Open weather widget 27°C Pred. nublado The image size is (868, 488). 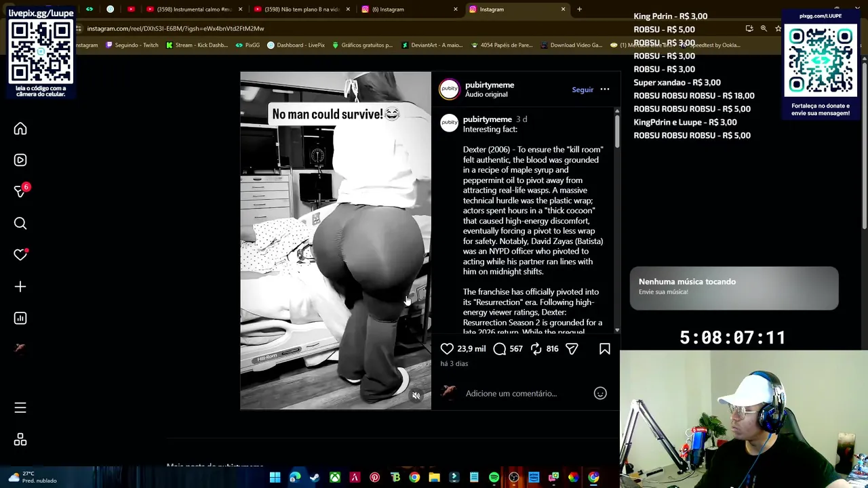coord(33,477)
